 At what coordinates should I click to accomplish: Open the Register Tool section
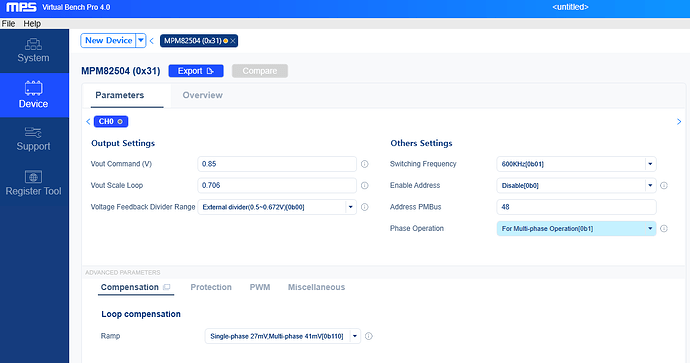[34, 183]
